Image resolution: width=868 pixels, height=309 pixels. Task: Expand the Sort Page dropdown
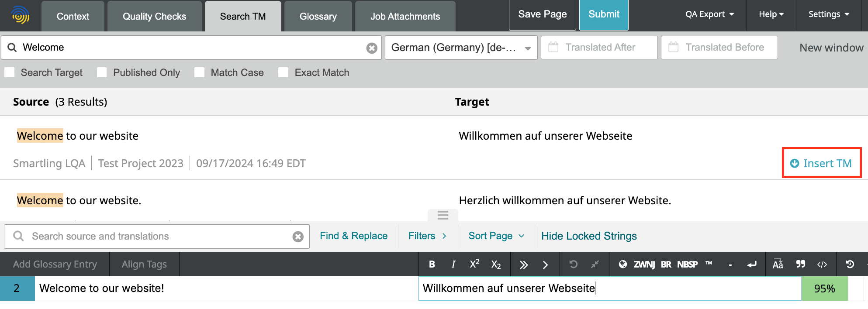[496, 236]
